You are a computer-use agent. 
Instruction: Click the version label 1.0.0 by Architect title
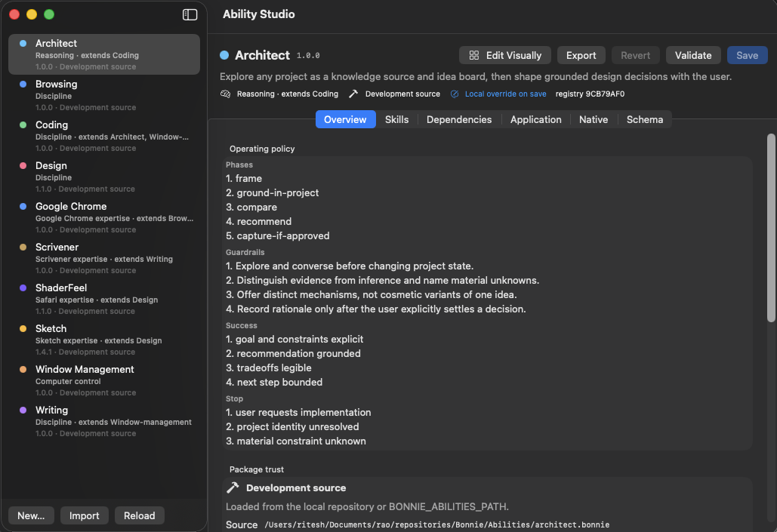click(x=308, y=56)
